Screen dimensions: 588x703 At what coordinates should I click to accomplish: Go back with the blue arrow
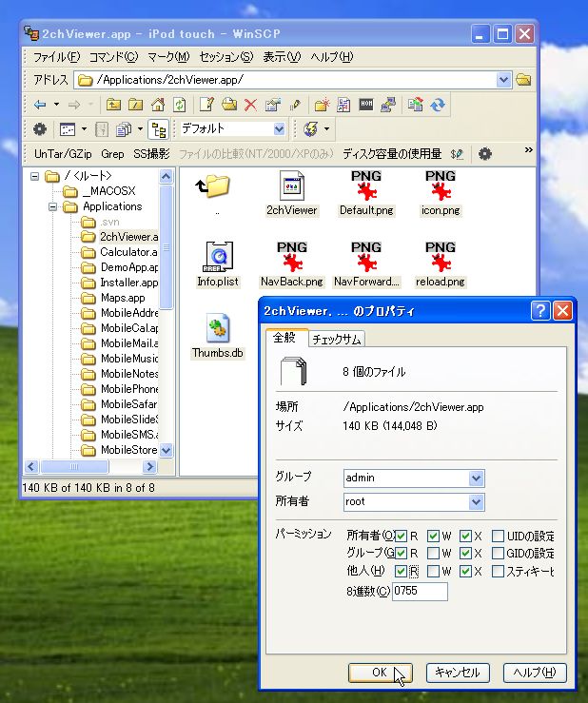(40, 106)
